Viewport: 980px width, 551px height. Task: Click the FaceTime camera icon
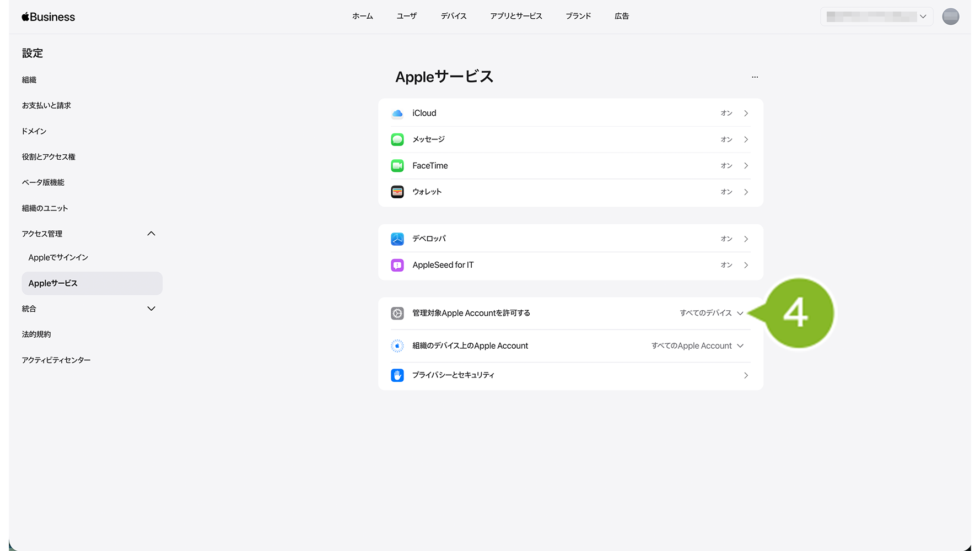(397, 166)
